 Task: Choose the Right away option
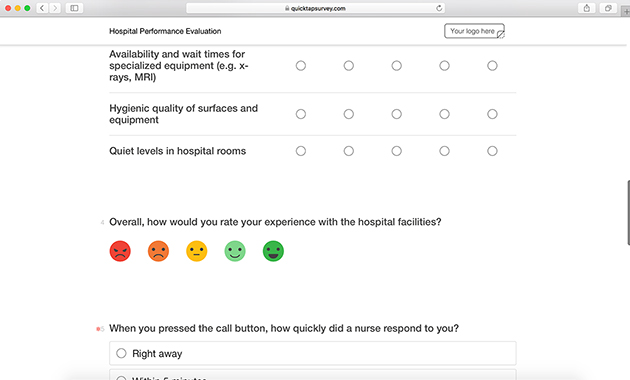click(x=313, y=353)
